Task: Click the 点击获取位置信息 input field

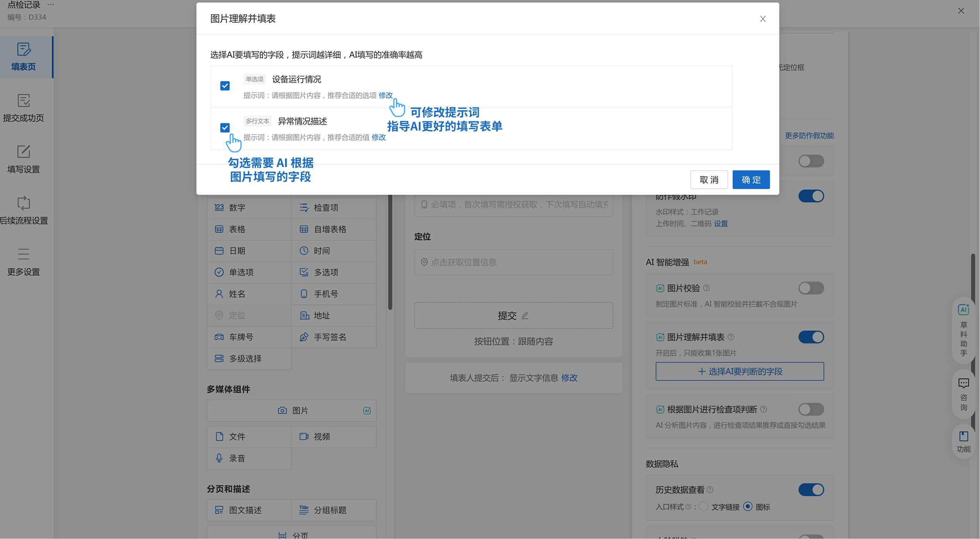Action: [x=513, y=262]
